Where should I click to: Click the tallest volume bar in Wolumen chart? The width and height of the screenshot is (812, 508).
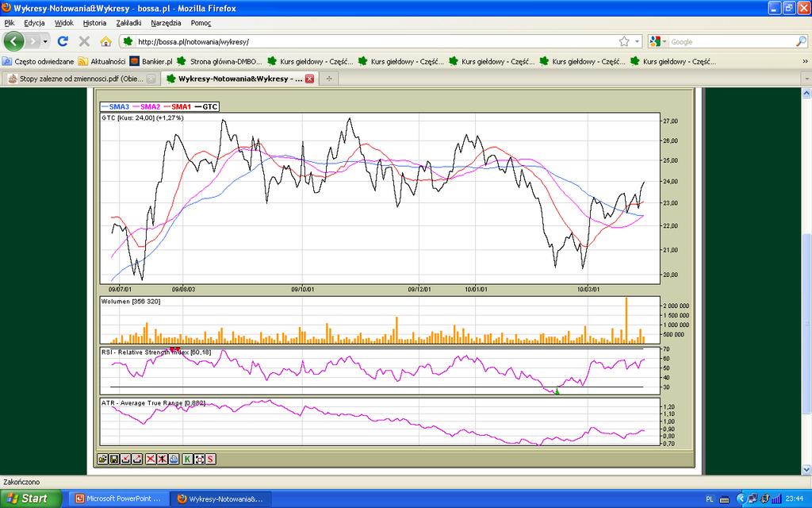[x=626, y=321]
